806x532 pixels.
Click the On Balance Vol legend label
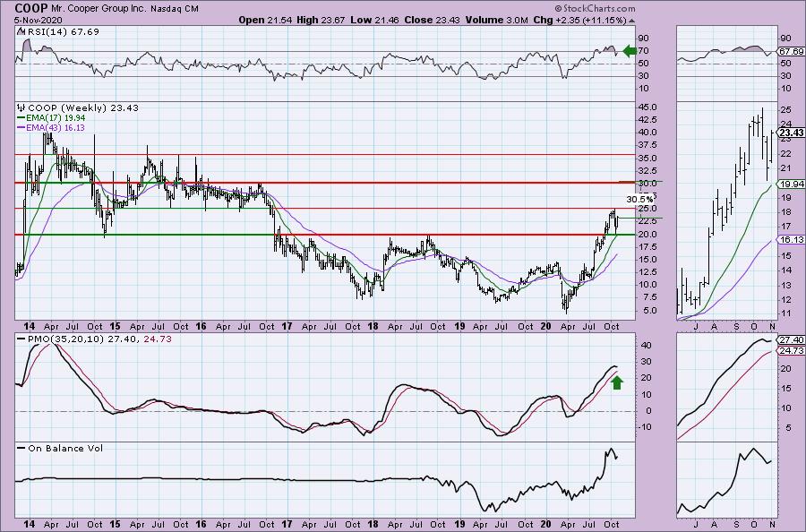click(65, 449)
